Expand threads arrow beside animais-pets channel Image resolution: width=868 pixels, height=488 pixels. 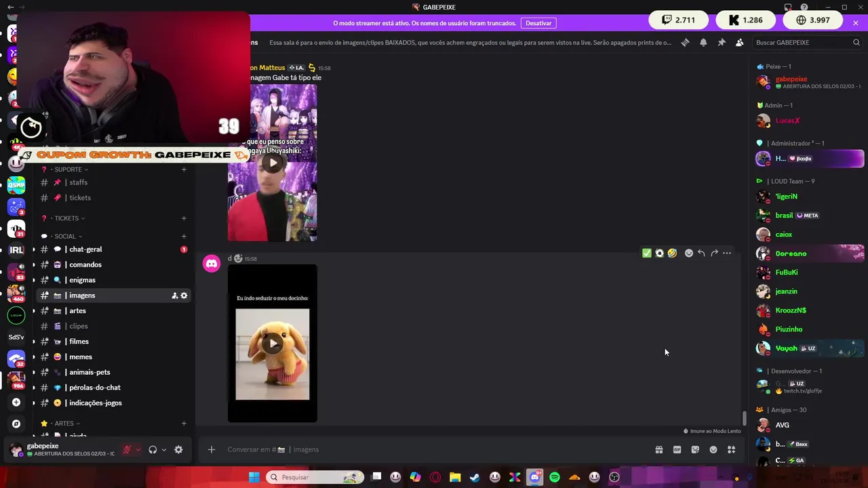33,372
